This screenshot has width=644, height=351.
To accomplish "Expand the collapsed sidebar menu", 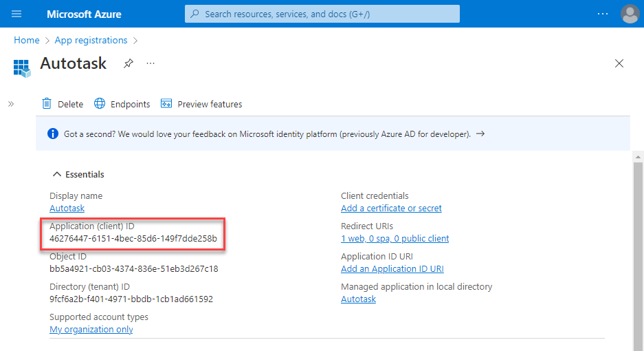I will coord(11,104).
